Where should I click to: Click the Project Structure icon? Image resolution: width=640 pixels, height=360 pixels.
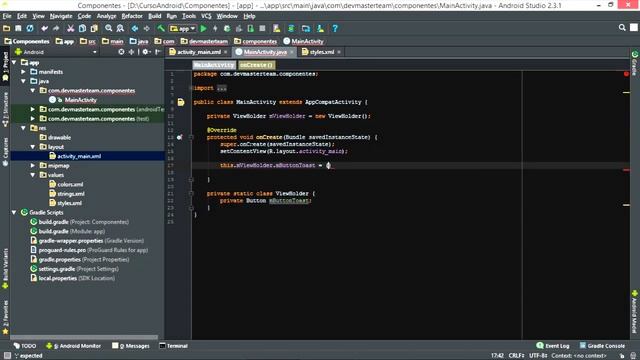coord(306,29)
